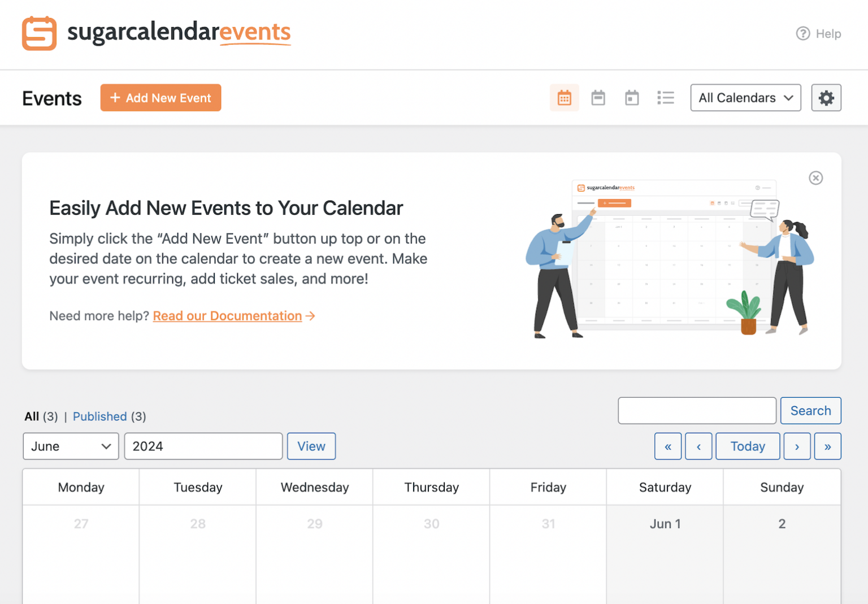
Task: Select the month view calendar icon
Action: [x=564, y=97]
